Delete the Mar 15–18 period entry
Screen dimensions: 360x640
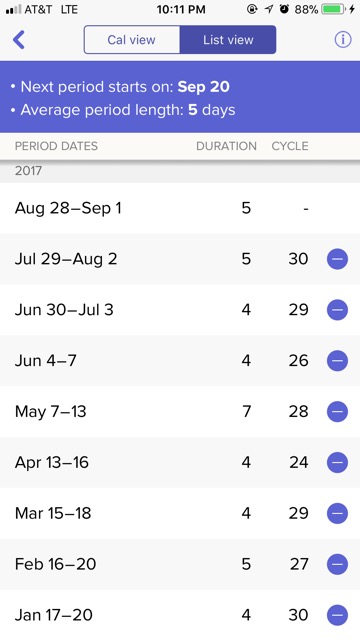[x=337, y=513]
